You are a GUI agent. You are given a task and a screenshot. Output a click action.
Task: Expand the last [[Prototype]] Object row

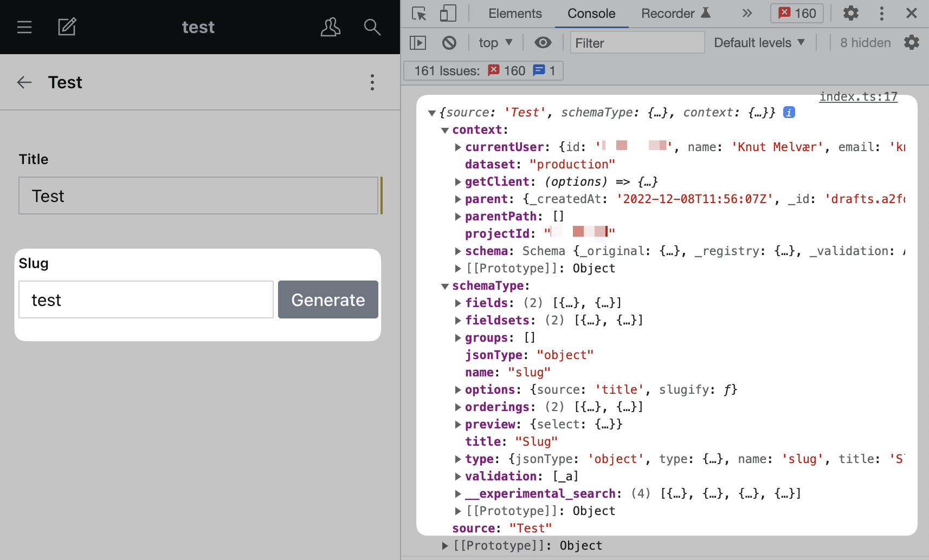[445, 546]
